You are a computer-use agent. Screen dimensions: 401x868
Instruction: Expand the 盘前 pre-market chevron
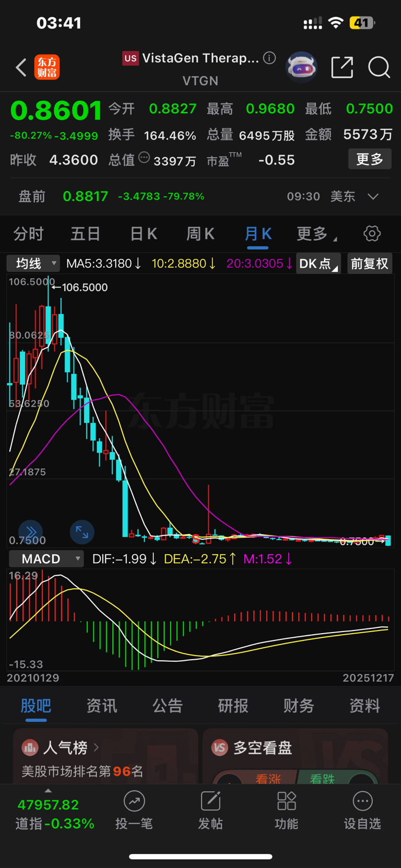(x=373, y=196)
